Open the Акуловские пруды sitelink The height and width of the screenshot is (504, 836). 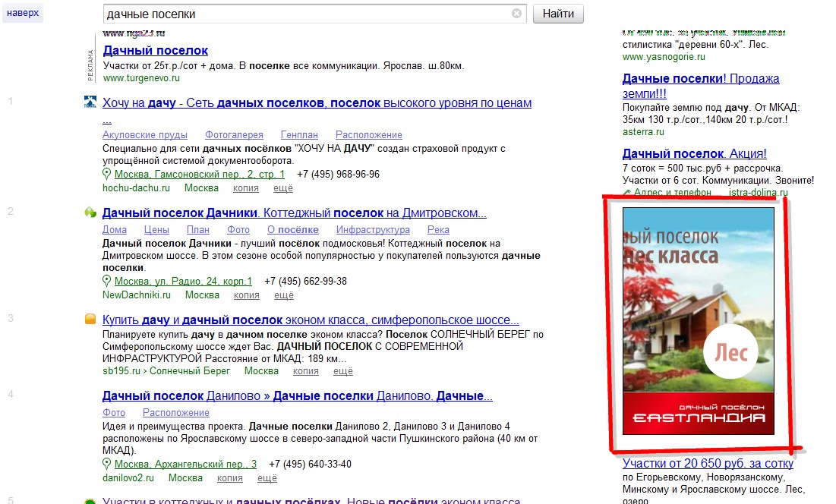coord(144,135)
